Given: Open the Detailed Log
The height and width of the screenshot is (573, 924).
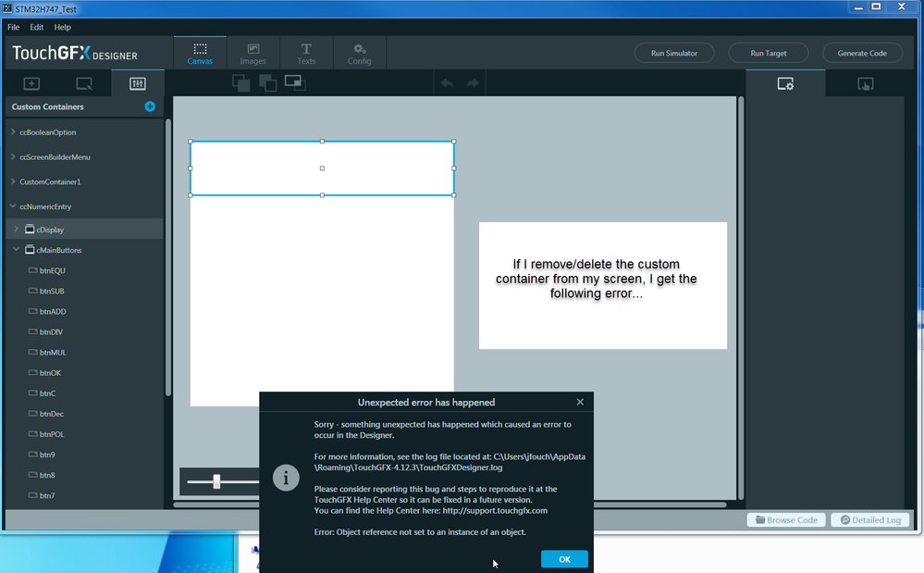Looking at the screenshot, I should (870, 520).
